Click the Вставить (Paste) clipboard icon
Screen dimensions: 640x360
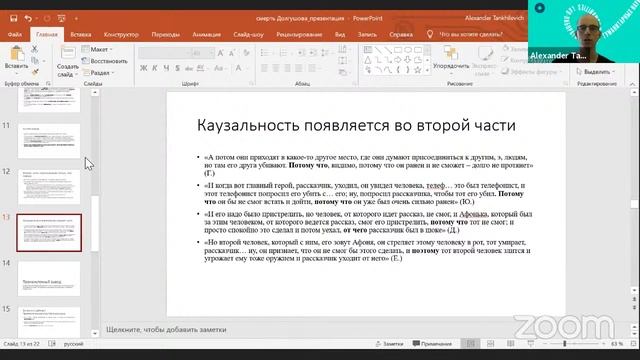point(17,53)
